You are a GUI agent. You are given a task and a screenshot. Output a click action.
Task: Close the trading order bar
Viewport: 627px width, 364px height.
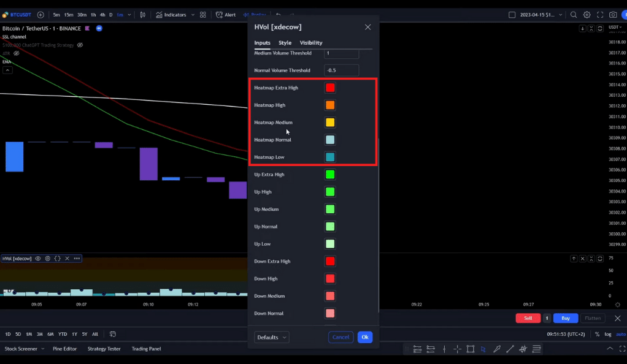coord(617,318)
